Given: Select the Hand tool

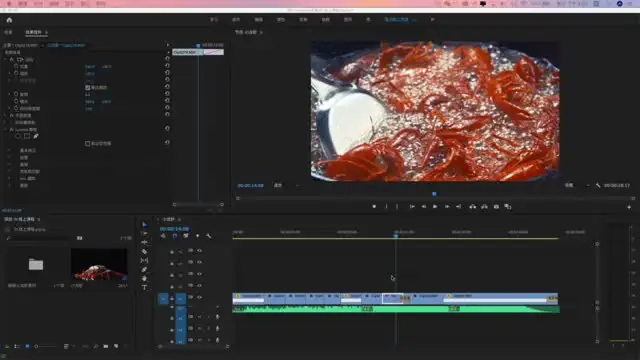Looking at the screenshot, I should 144,278.
